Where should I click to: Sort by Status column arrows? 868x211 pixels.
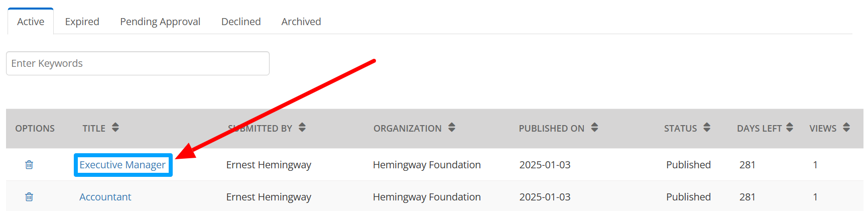tap(707, 128)
